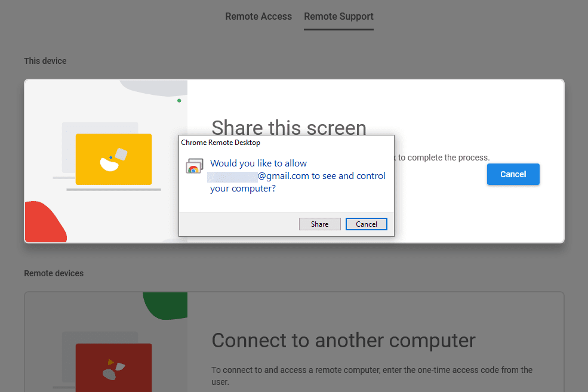Click the "to complete the process." text
The width and height of the screenshot is (588, 392).
point(444,158)
